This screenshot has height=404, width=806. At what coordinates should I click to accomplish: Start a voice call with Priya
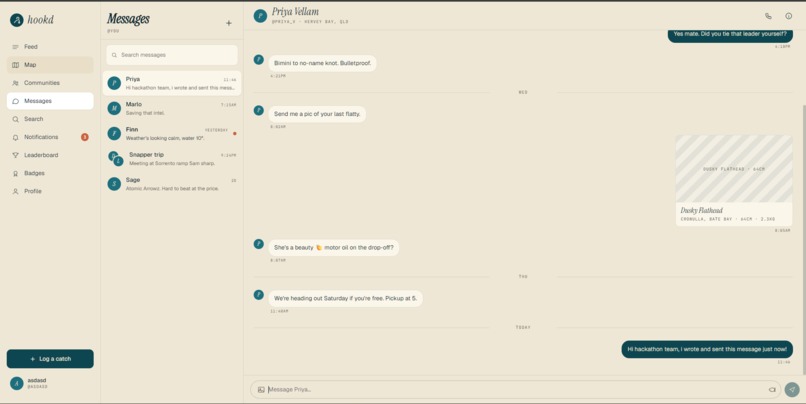(768, 16)
